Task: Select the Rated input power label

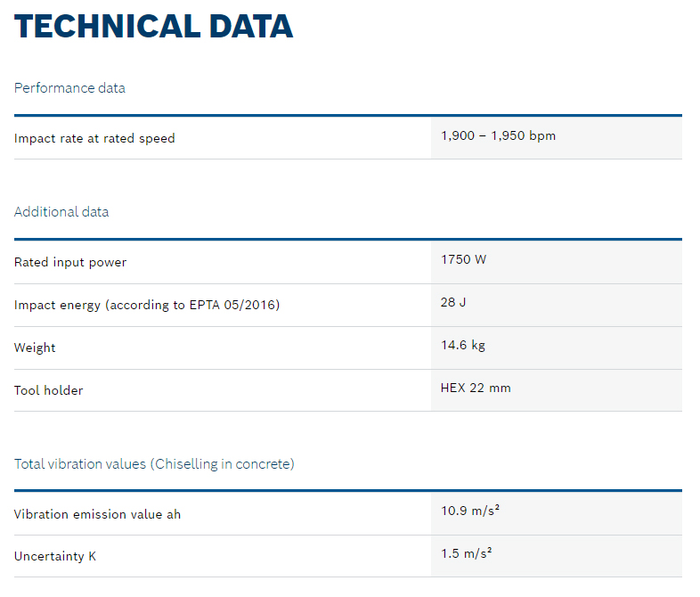Action: [70, 262]
